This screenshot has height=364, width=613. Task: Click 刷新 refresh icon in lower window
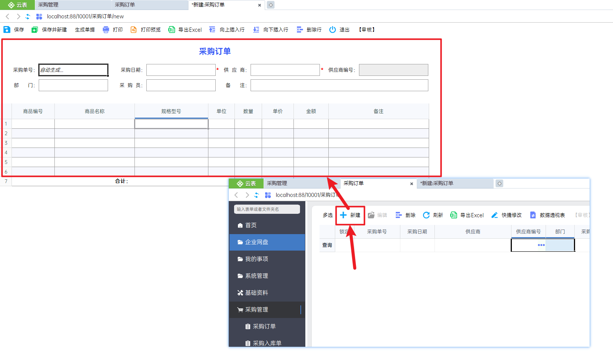pos(426,215)
